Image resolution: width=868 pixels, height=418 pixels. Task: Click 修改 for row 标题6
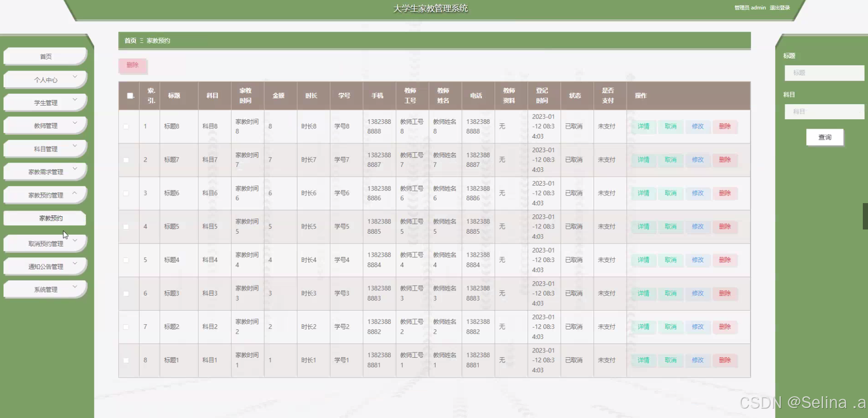click(698, 193)
